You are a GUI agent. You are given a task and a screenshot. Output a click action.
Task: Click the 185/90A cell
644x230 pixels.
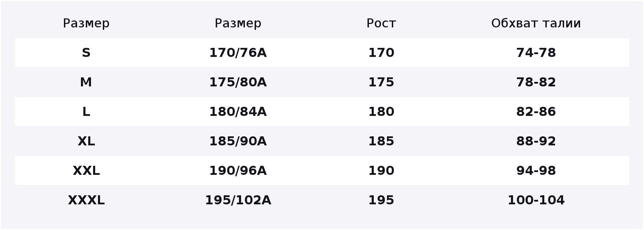[x=238, y=141]
